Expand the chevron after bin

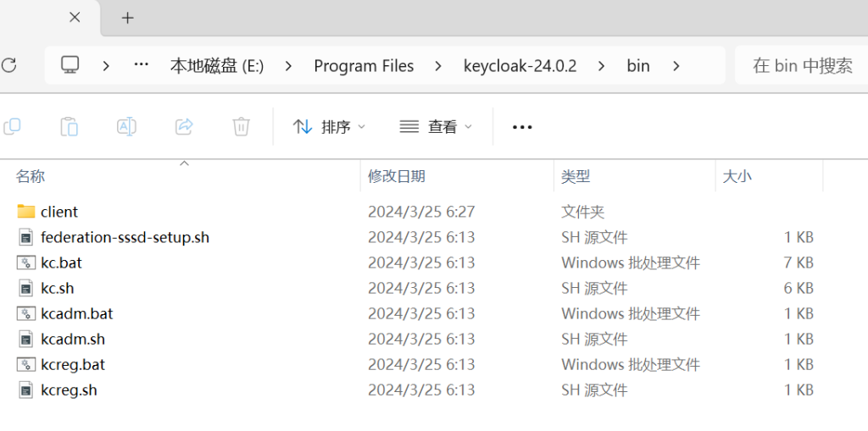pyautogui.click(x=676, y=66)
